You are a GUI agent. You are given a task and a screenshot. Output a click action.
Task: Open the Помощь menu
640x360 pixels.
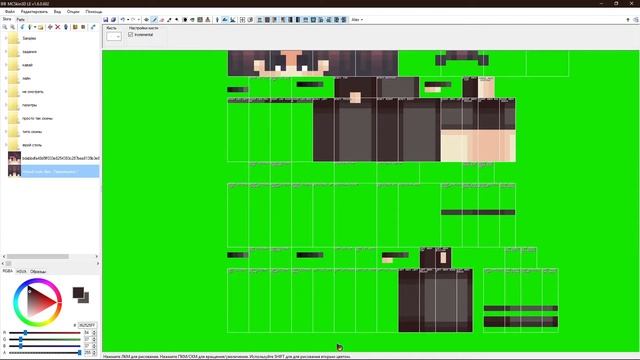(x=94, y=11)
